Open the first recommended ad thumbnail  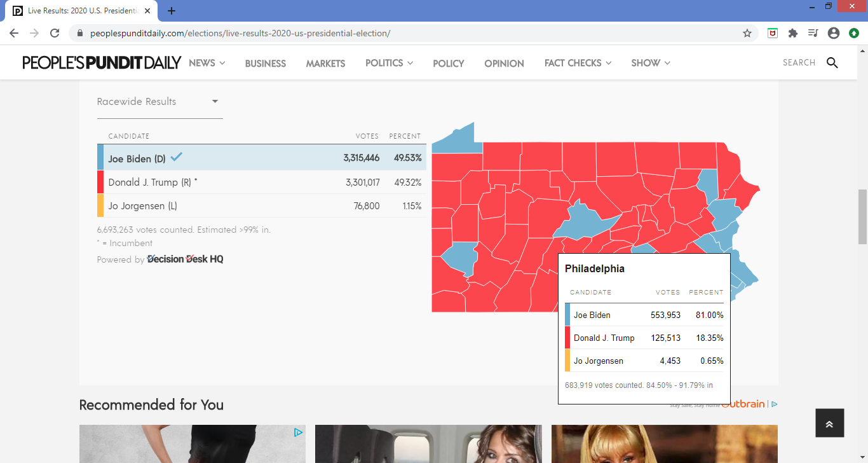click(x=193, y=444)
